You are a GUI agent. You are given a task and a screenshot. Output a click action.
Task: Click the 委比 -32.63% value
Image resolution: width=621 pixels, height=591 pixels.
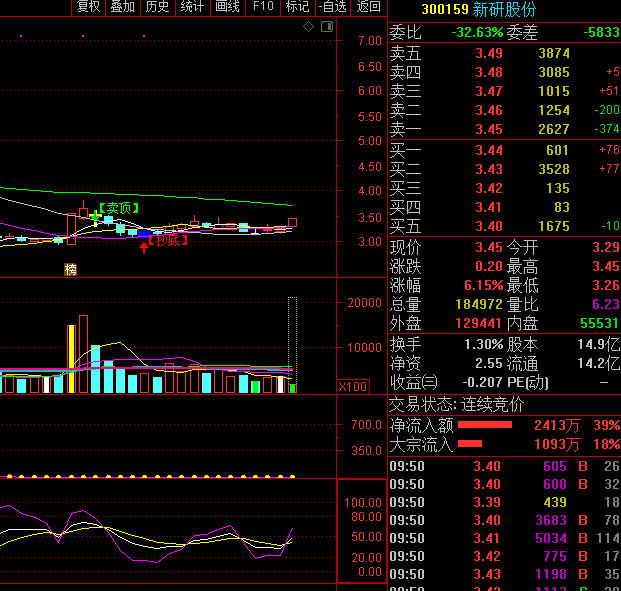tap(477, 32)
